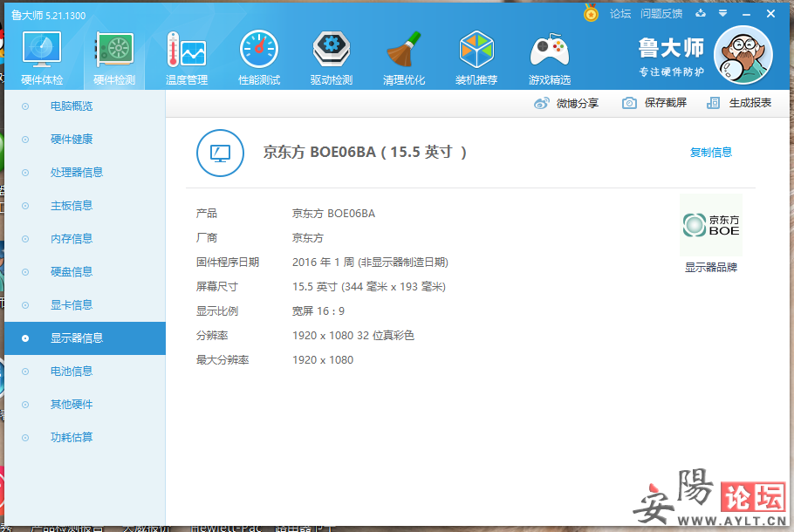Select 处理器信息 in sidebar
794x532 pixels.
point(86,173)
